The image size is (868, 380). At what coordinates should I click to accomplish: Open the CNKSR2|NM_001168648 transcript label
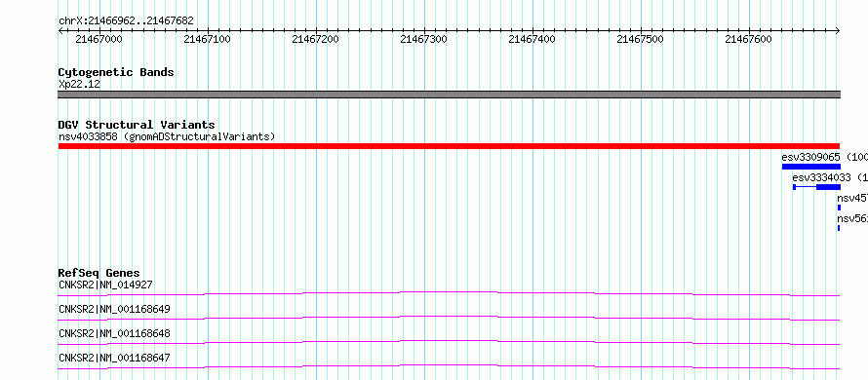(114, 333)
